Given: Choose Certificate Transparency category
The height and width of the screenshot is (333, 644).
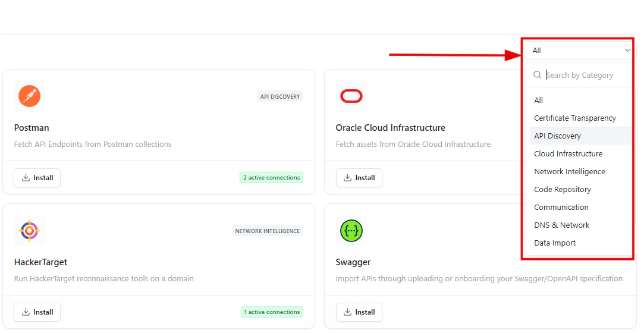Looking at the screenshot, I should point(580,118).
